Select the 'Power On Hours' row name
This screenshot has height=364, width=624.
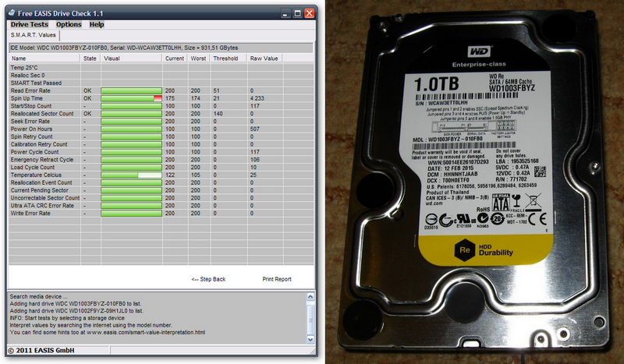31,129
